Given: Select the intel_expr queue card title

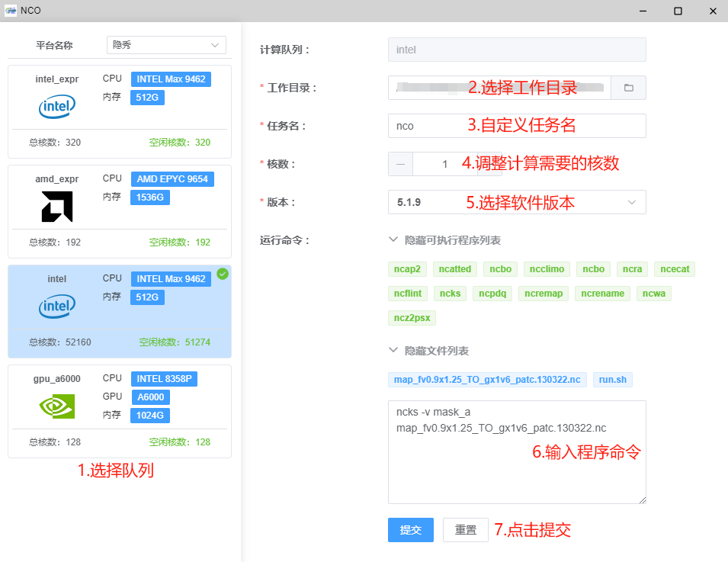Looking at the screenshot, I should click(x=57, y=79).
